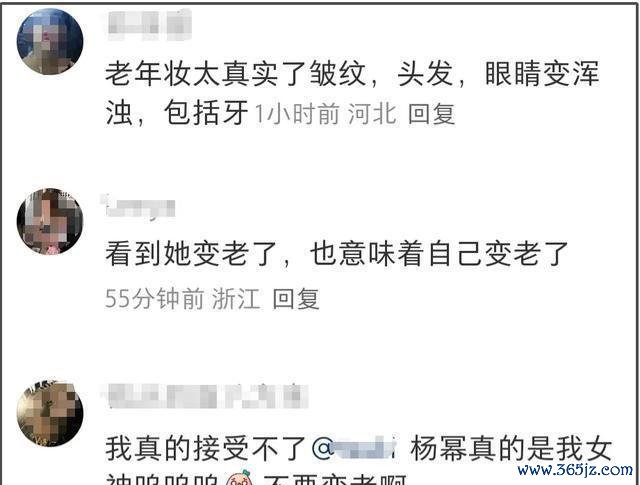Click 回复 on the 浙江 comment
This screenshot has height=485, width=640.
pos(296,299)
